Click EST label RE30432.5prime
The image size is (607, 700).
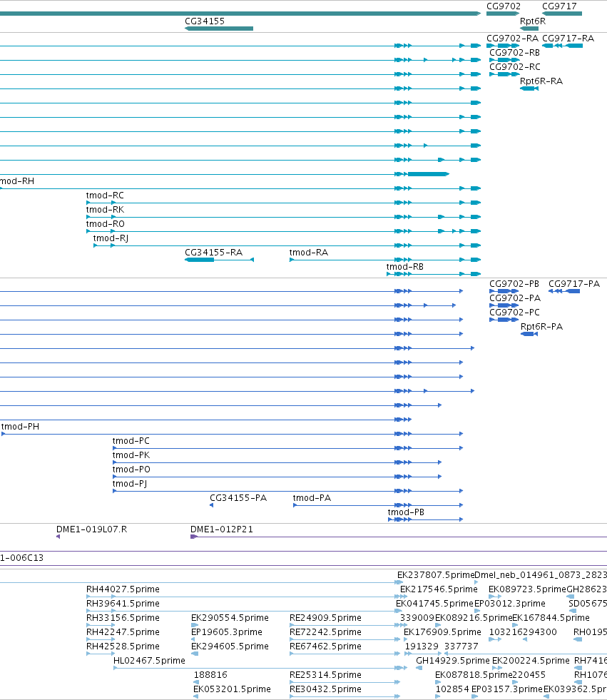click(325, 689)
